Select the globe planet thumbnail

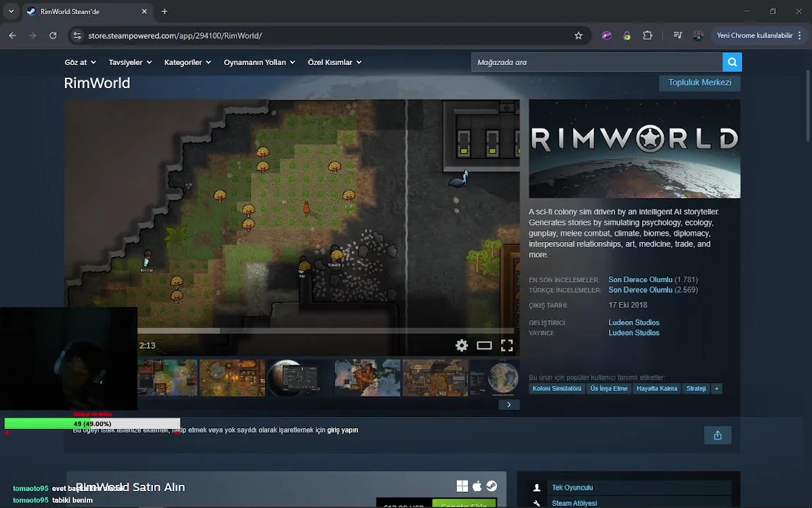point(495,378)
